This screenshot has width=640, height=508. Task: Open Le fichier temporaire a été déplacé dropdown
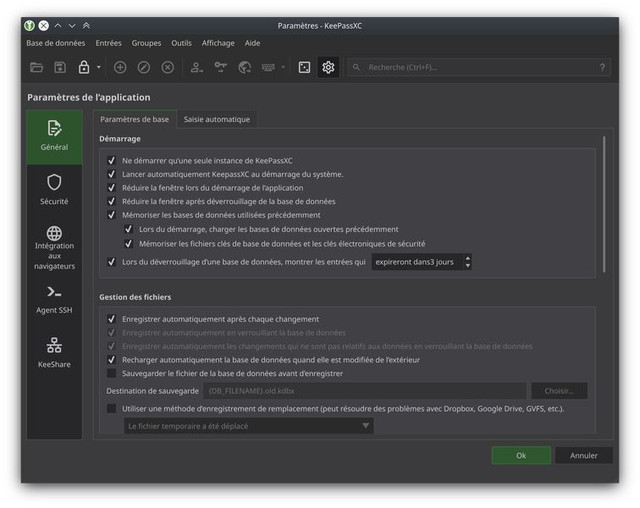click(249, 426)
